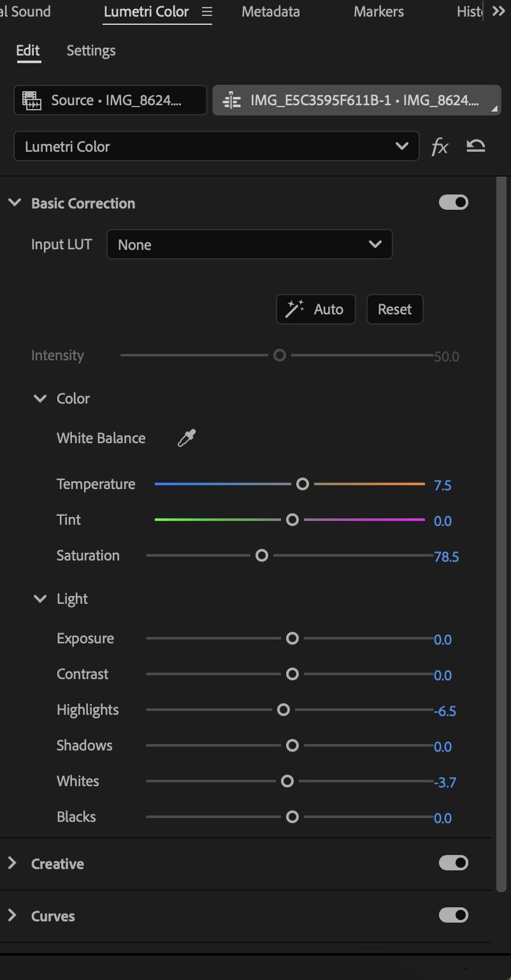
Task: Open the Input LUT dropdown
Action: 249,245
